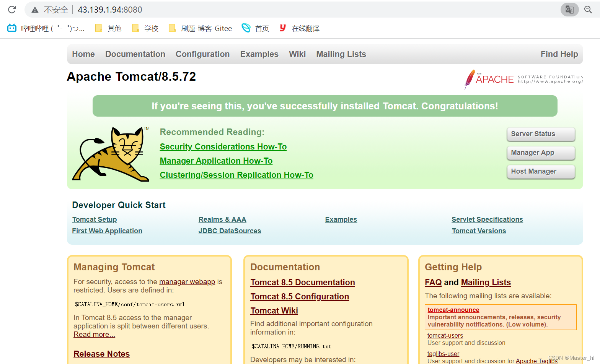The width and height of the screenshot is (600, 364).
Task: Open Find Help in the nav bar
Action: (x=559, y=54)
